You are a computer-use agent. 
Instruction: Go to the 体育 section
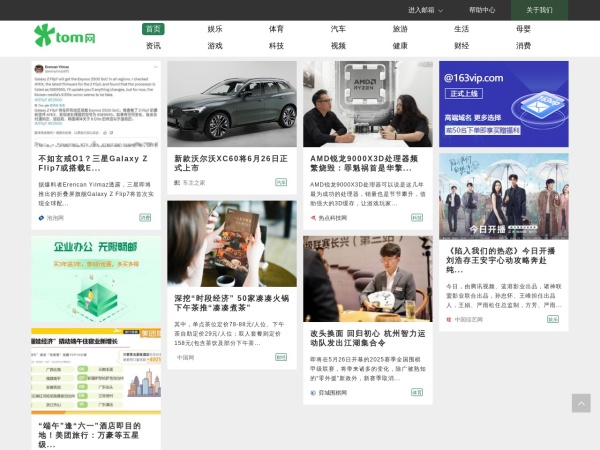click(276, 29)
